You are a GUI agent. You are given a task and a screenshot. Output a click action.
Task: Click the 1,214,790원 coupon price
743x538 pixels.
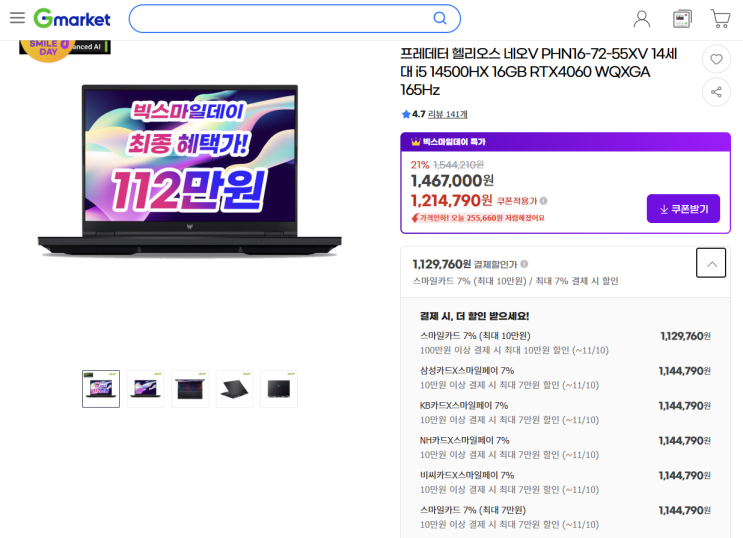pyautogui.click(x=452, y=201)
